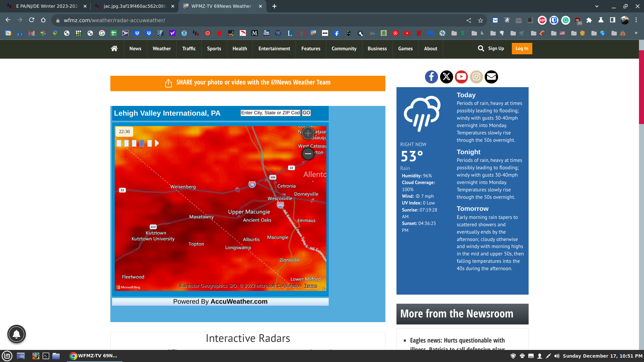
Task: Open the email envelope social icon
Action: coord(491,77)
